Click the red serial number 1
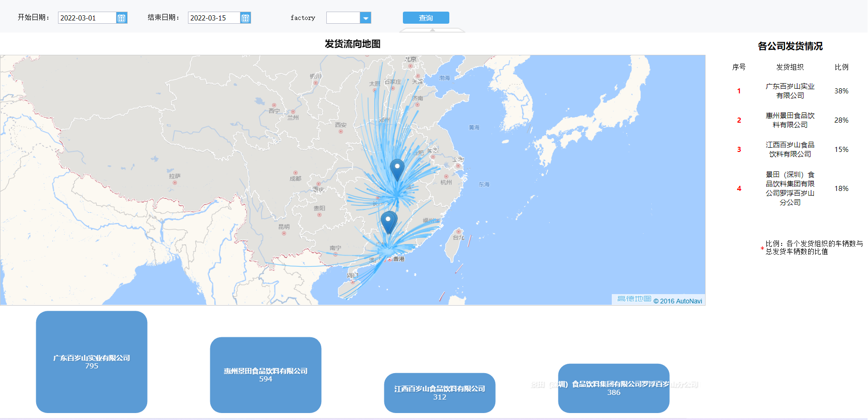 tap(739, 91)
